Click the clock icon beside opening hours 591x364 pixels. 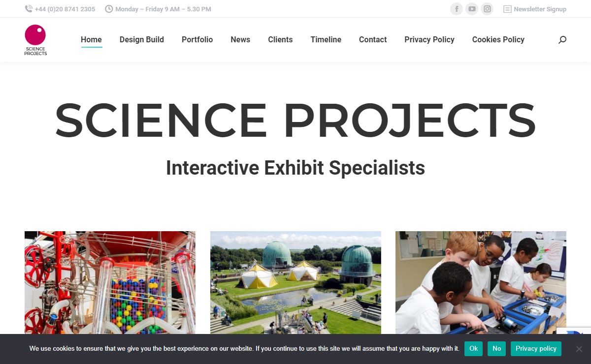coord(109,9)
